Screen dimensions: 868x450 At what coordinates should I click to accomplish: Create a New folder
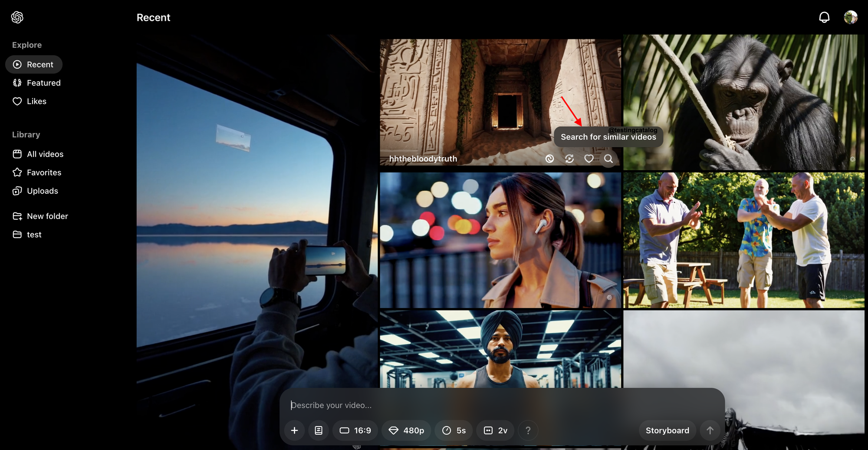tap(40, 216)
